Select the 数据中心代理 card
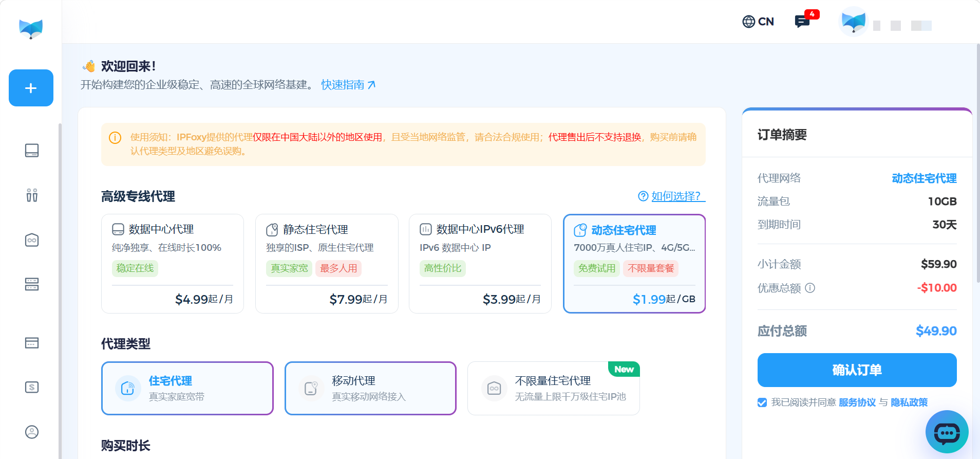The image size is (980, 459). [x=173, y=264]
